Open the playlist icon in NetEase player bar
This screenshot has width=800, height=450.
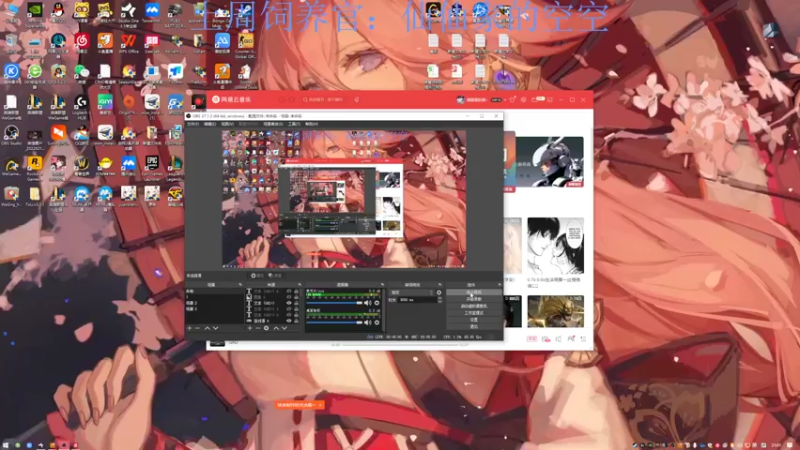pos(583,339)
